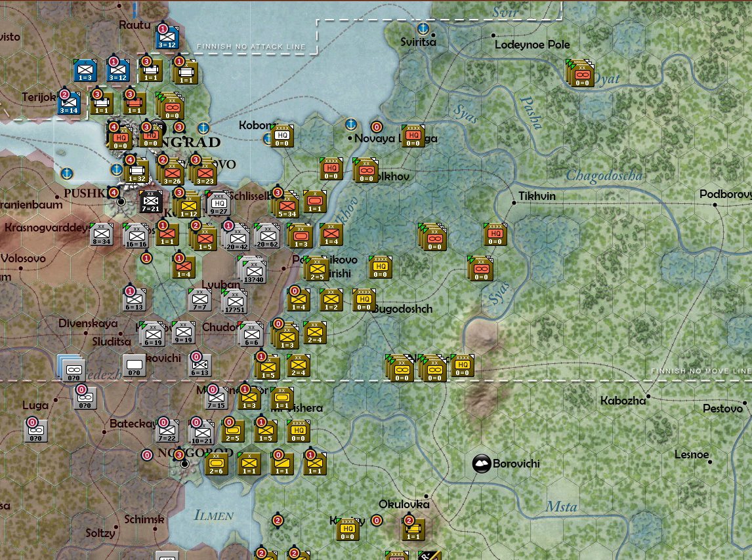Open the white army HQ counter at Kobona
The image size is (752, 560).
(282, 136)
